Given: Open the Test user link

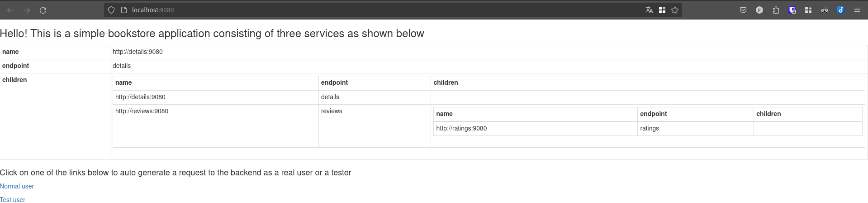Looking at the screenshot, I should tap(13, 199).
